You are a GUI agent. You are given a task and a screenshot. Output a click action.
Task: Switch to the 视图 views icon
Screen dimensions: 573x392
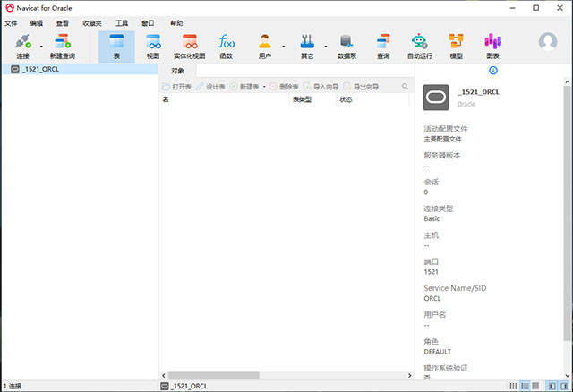click(x=153, y=47)
